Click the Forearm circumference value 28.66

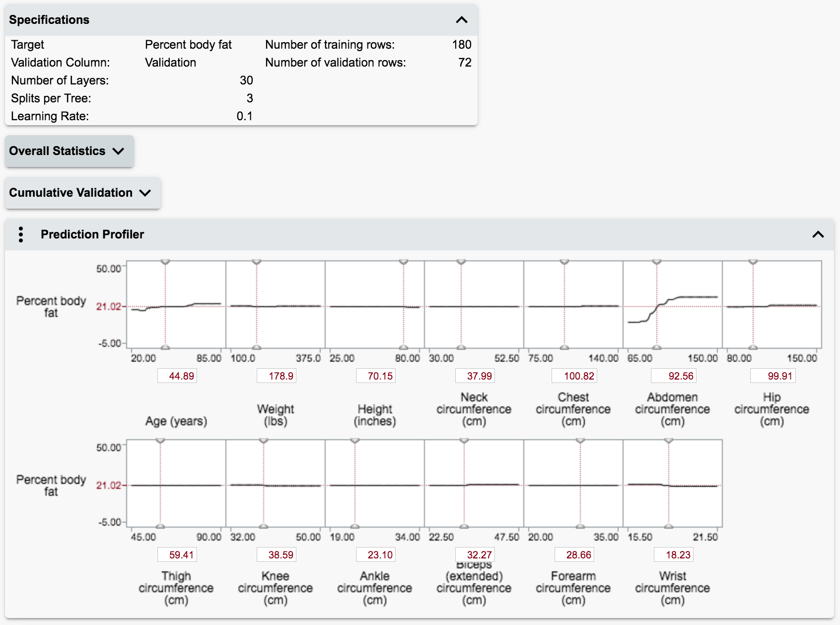click(x=574, y=554)
